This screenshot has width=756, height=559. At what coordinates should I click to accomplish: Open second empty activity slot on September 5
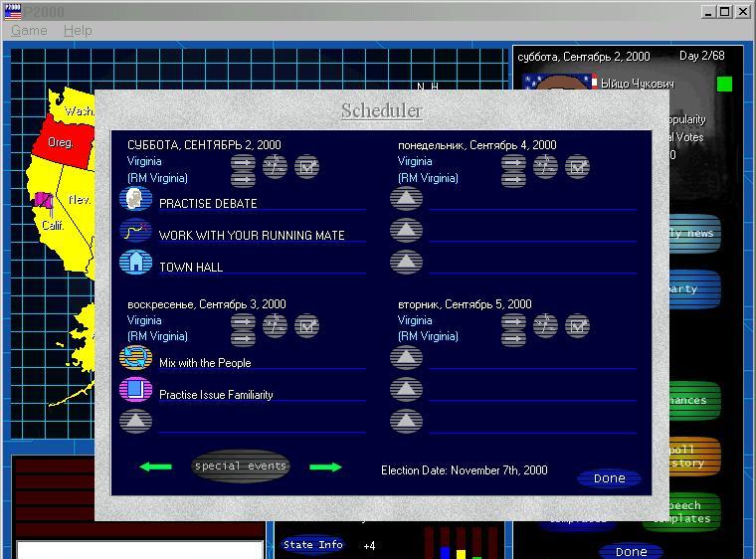(x=406, y=391)
